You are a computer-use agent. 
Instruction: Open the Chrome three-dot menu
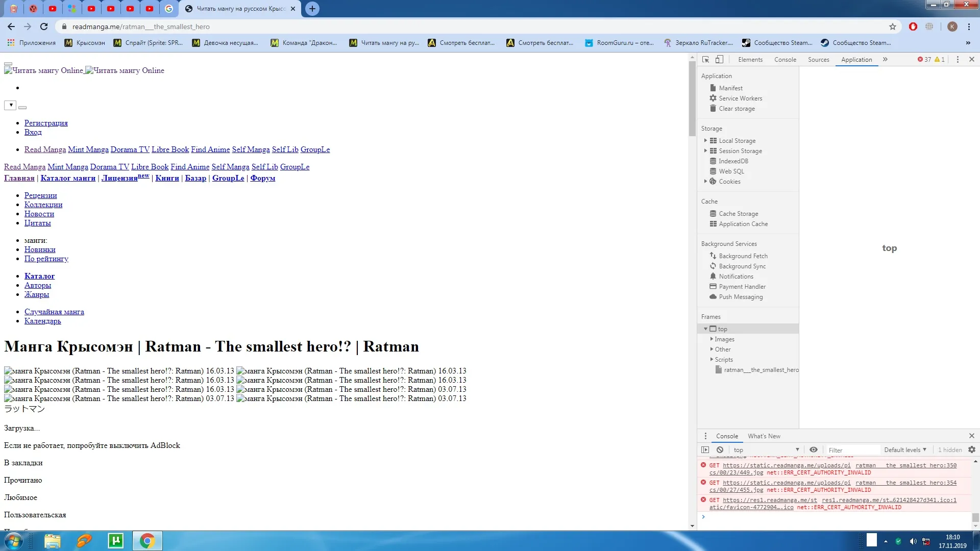[x=968, y=27]
